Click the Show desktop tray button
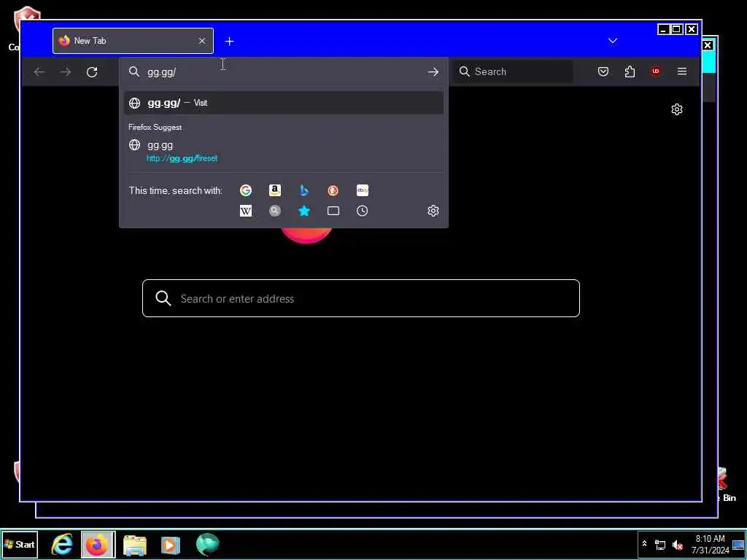 click(739, 544)
